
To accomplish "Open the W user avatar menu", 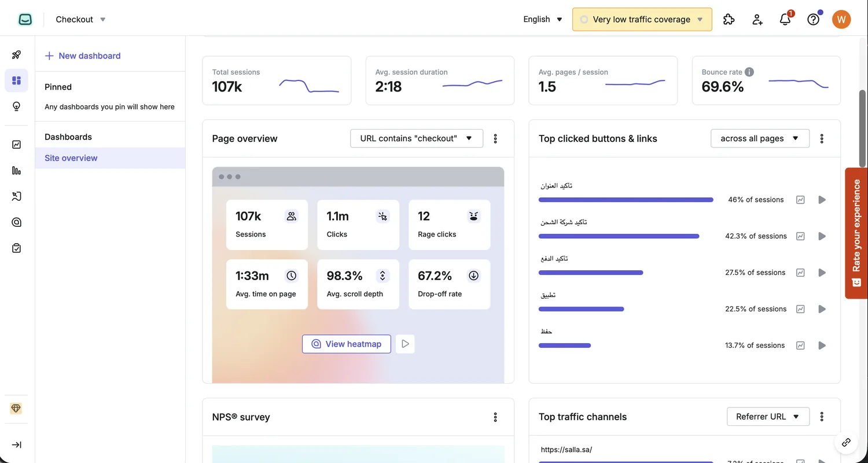I will [841, 19].
